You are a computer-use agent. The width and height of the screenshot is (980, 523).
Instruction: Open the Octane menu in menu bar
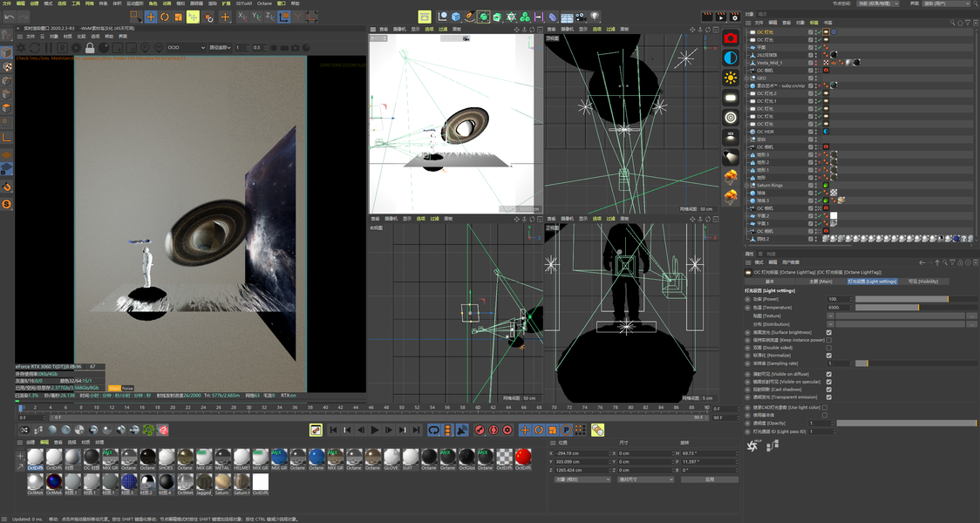pos(264,3)
